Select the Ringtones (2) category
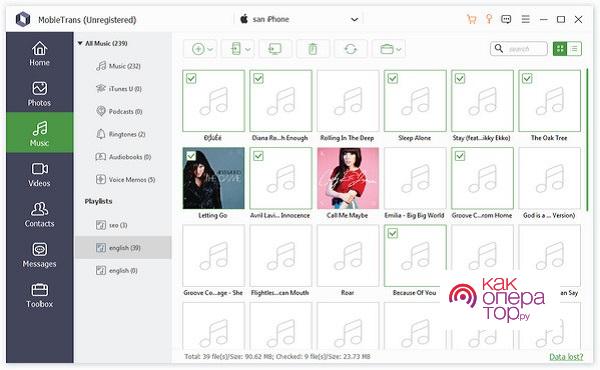600x370 pixels. coord(121,134)
